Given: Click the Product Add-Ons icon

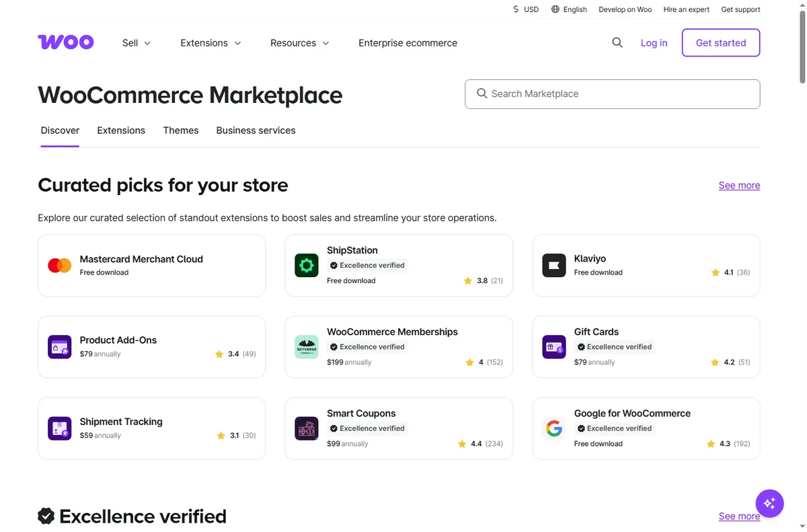Looking at the screenshot, I should pyautogui.click(x=60, y=346).
